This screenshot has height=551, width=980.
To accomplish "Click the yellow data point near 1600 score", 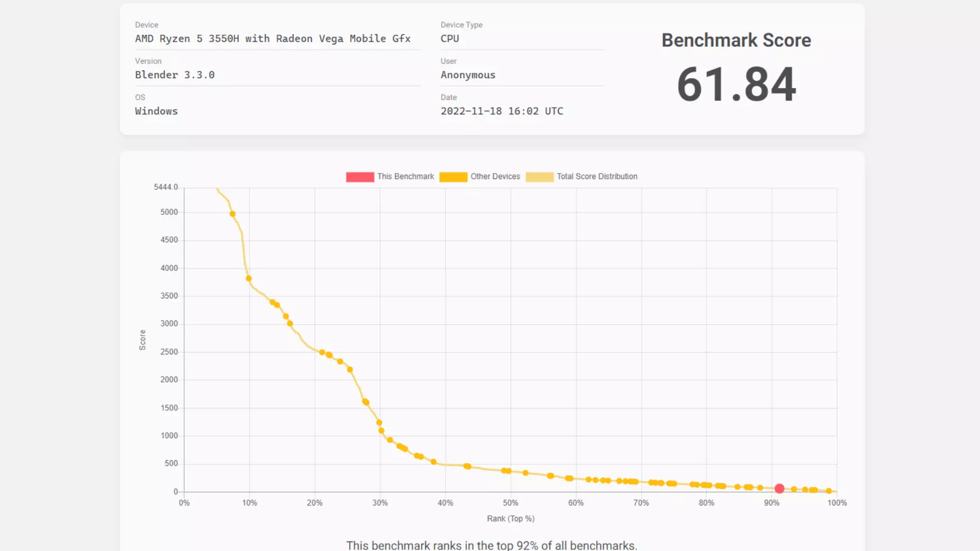I will point(365,402).
